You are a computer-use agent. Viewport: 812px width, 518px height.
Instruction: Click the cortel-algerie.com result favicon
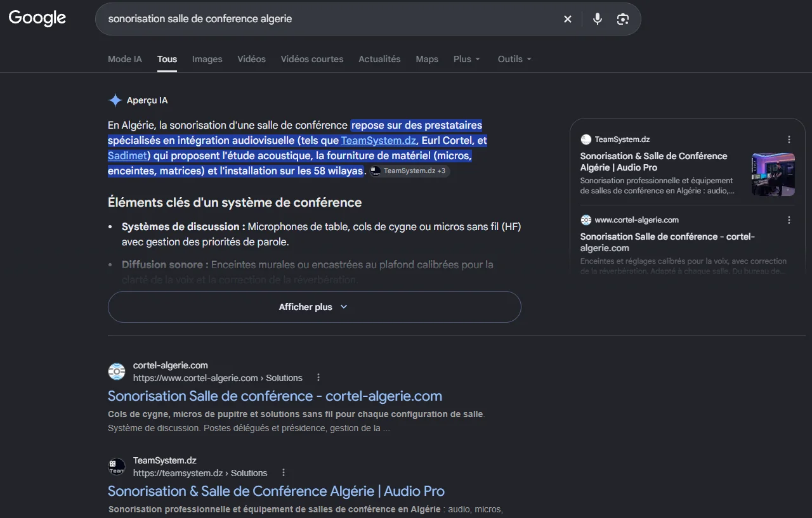(x=117, y=372)
